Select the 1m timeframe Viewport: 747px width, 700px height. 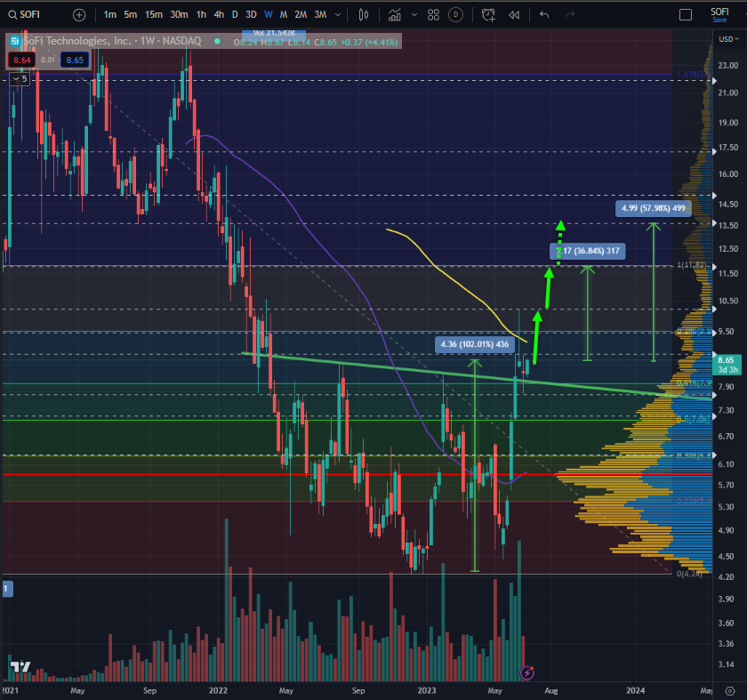(110, 15)
